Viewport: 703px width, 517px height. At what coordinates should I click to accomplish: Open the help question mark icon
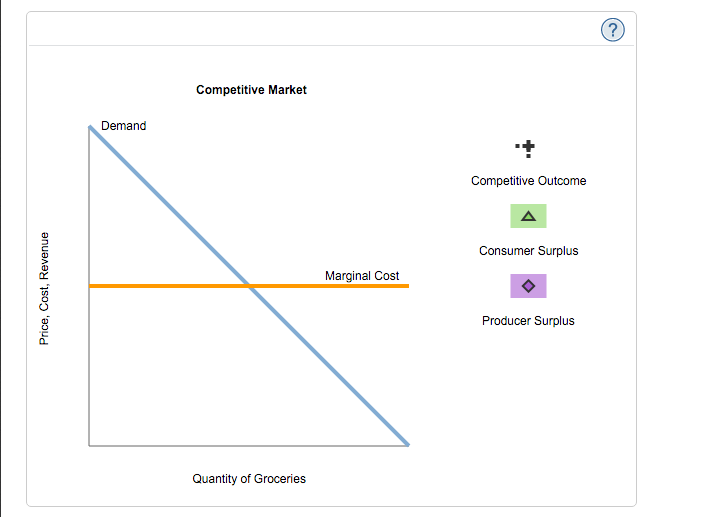[614, 31]
